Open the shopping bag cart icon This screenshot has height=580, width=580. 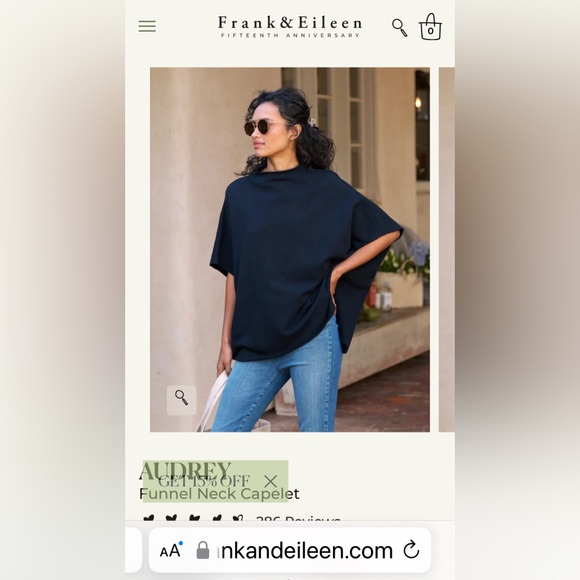pos(430,27)
